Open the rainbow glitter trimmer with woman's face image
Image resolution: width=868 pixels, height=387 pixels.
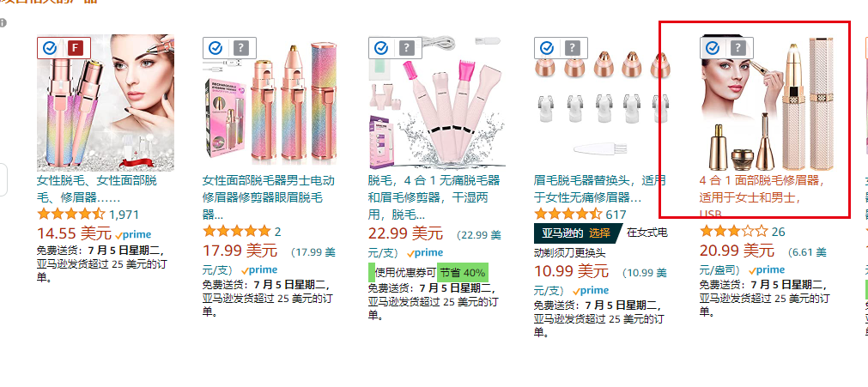coord(106,104)
